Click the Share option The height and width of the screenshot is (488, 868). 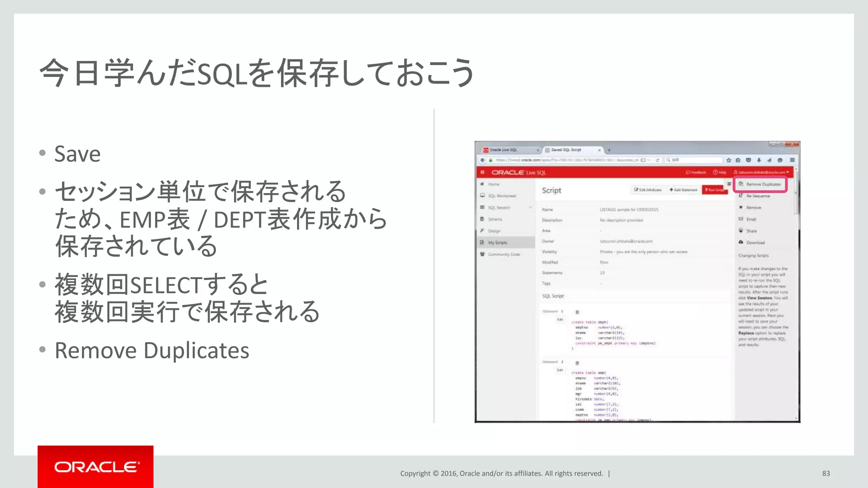coord(751,231)
